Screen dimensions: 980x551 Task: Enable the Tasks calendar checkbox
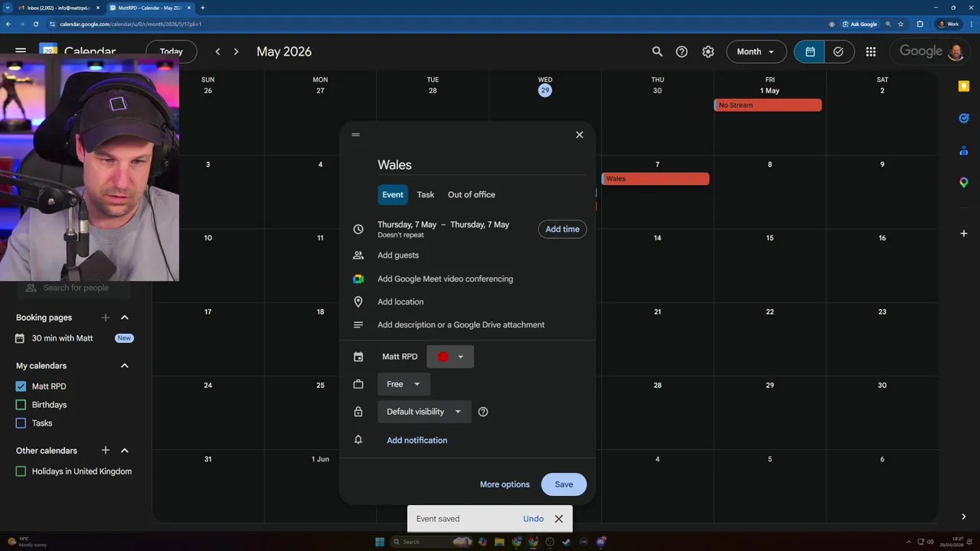(x=21, y=423)
